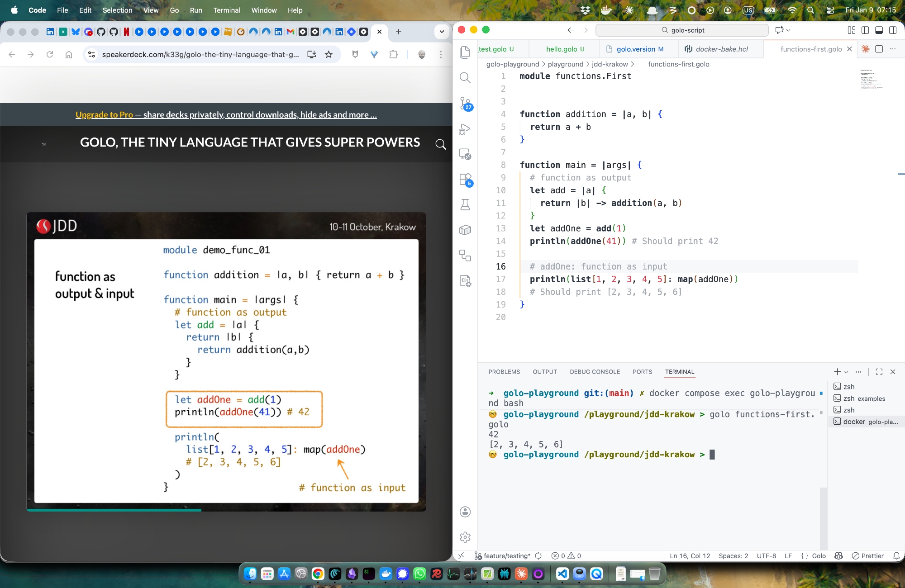Open Source Control view with 27 changes
905x588 pixels.
click(x=465, y=104)
